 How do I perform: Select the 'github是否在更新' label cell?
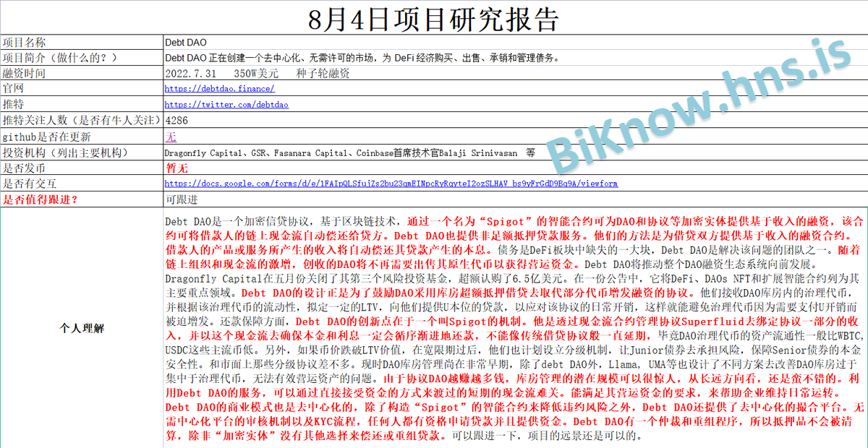point(82,137)
